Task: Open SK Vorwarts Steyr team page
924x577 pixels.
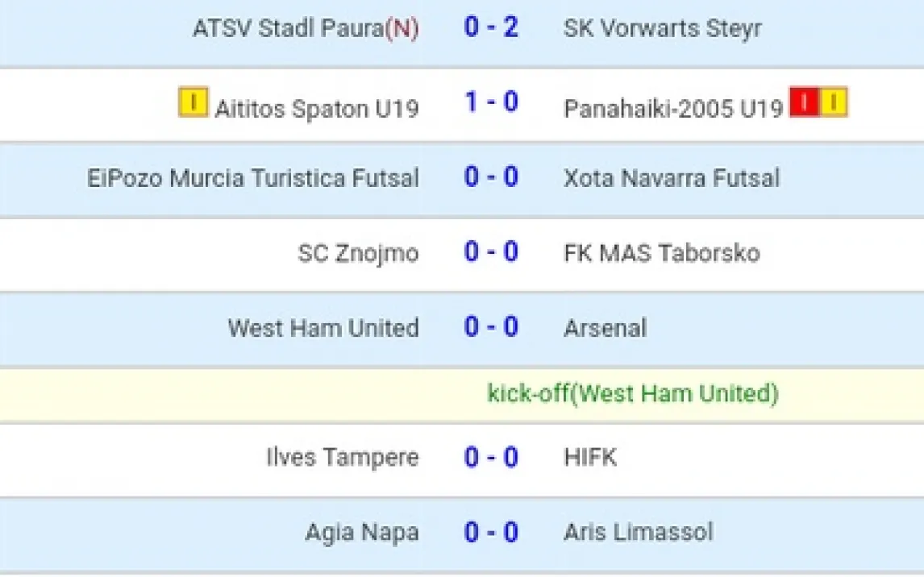Action: (x=663, y=29)
